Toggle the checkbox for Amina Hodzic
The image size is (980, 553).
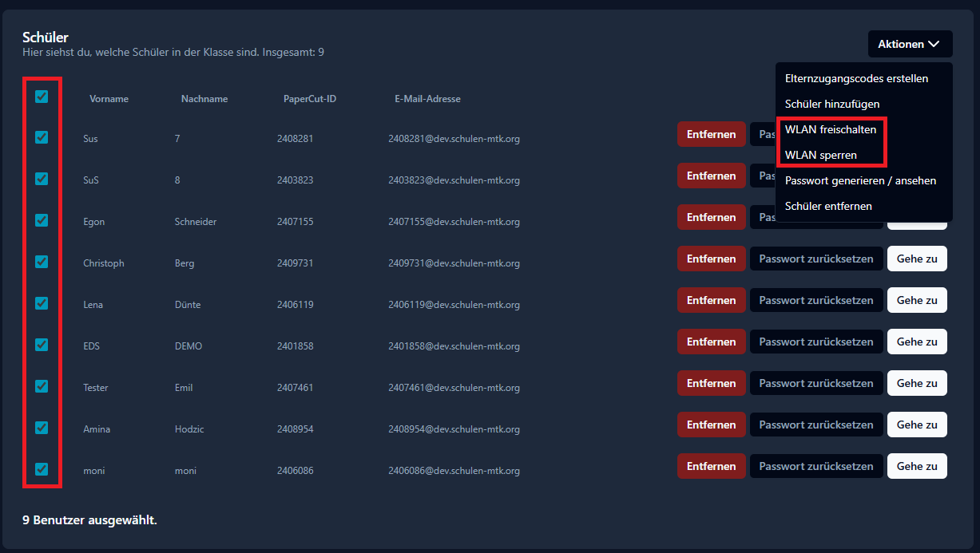41,428
